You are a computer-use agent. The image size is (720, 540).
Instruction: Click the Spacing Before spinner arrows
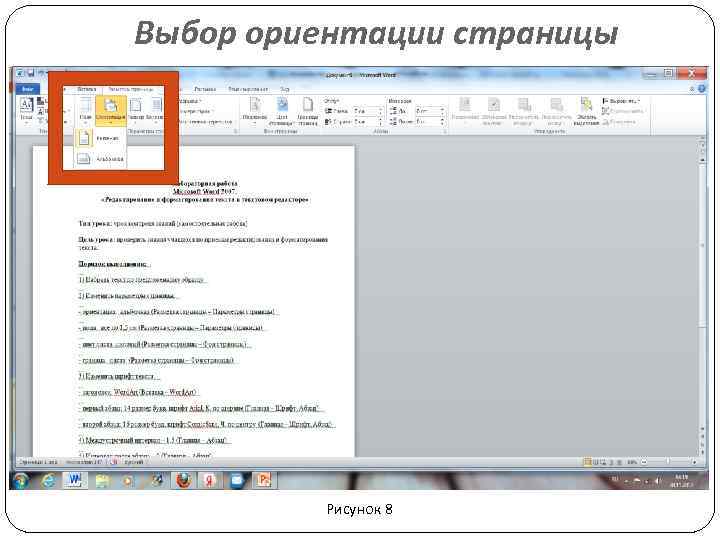click(x=442, y=111)
